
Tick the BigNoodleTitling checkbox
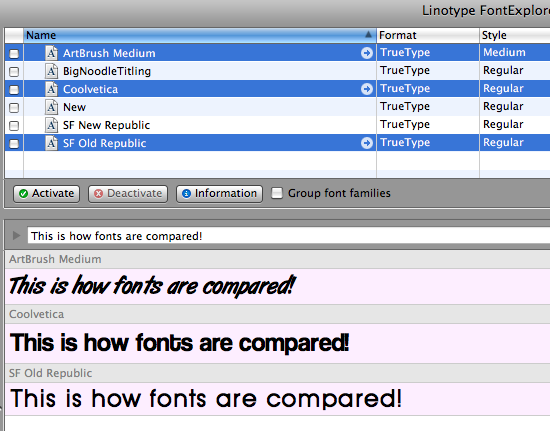(x=14, y=72)
